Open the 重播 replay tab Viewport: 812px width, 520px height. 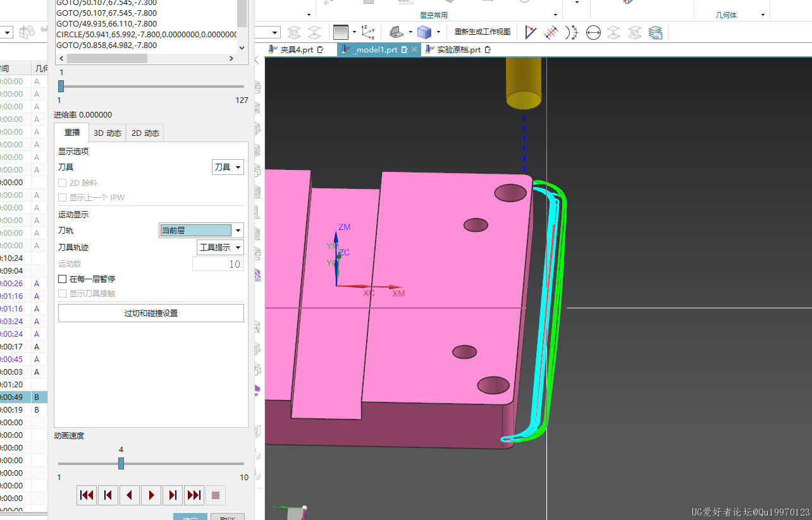72,133
